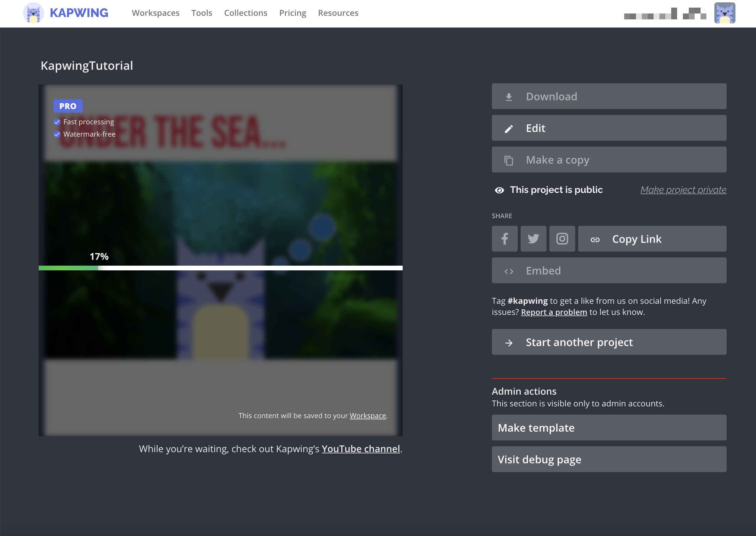Click the arrow icon on Start another project
This screenshot has width=756, height=536.
point(509,343)
